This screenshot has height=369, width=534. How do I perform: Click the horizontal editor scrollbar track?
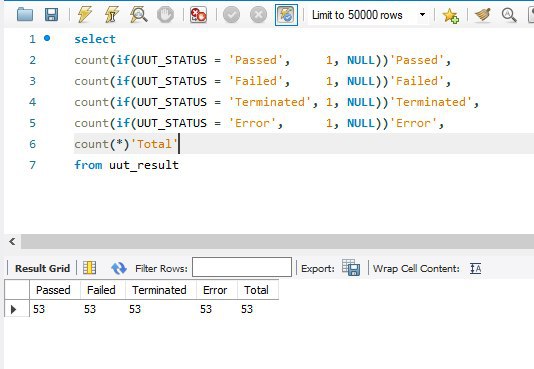[x=277, y=241]
